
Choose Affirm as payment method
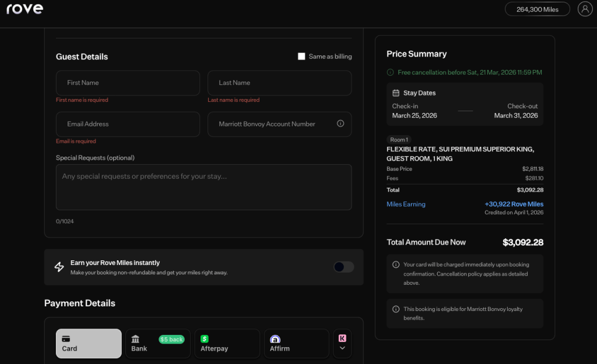pos(296,343)
